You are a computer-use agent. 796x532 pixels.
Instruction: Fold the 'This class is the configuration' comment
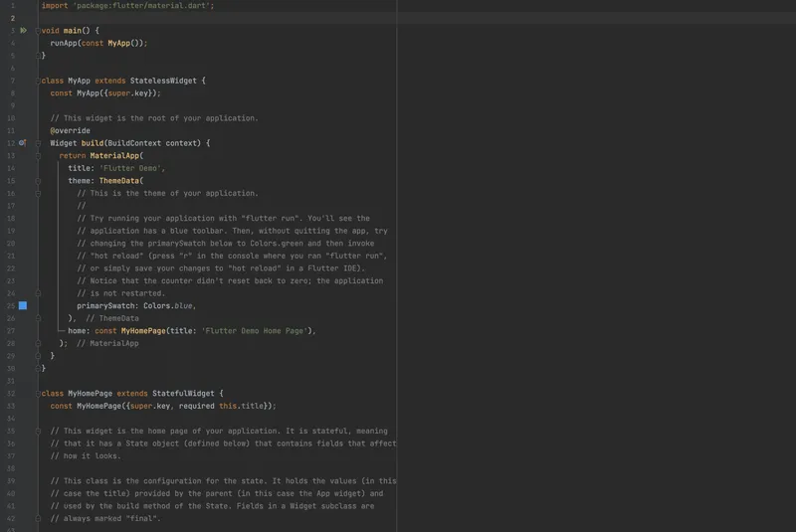coord(38,481)
